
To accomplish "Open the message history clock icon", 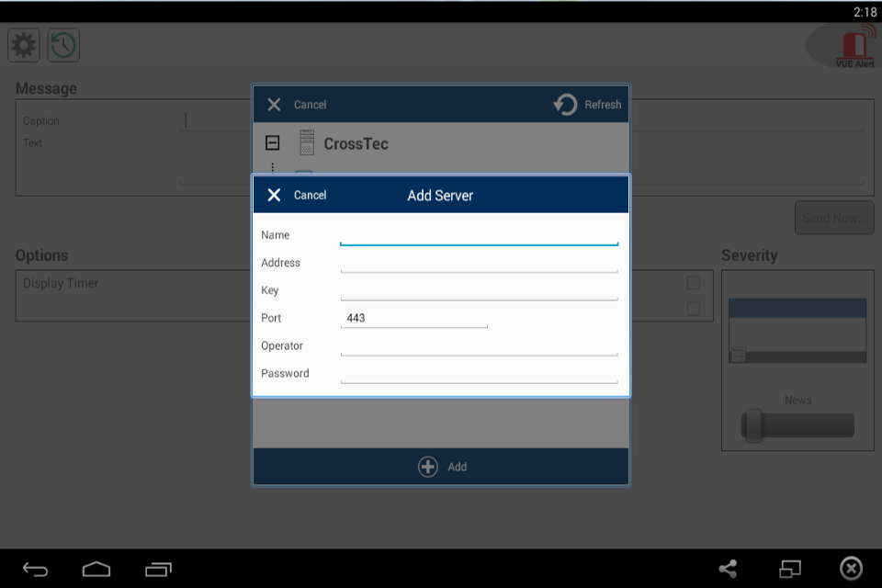I will coord(63,45).
